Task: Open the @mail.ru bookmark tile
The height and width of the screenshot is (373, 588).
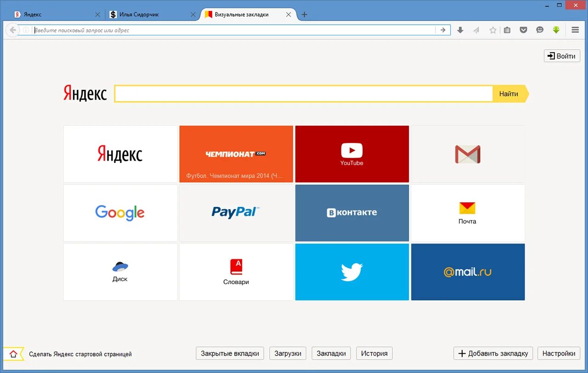Action: pyautogui.click(x=468, y=272)
